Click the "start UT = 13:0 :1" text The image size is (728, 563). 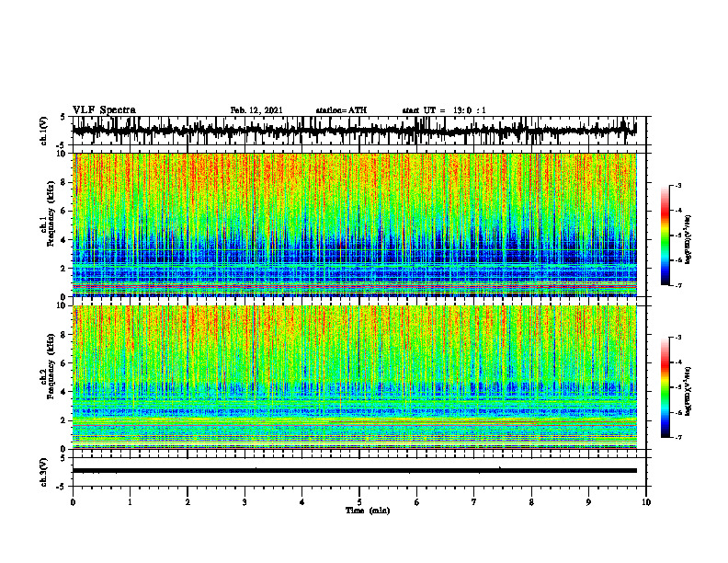coord(444,110)
